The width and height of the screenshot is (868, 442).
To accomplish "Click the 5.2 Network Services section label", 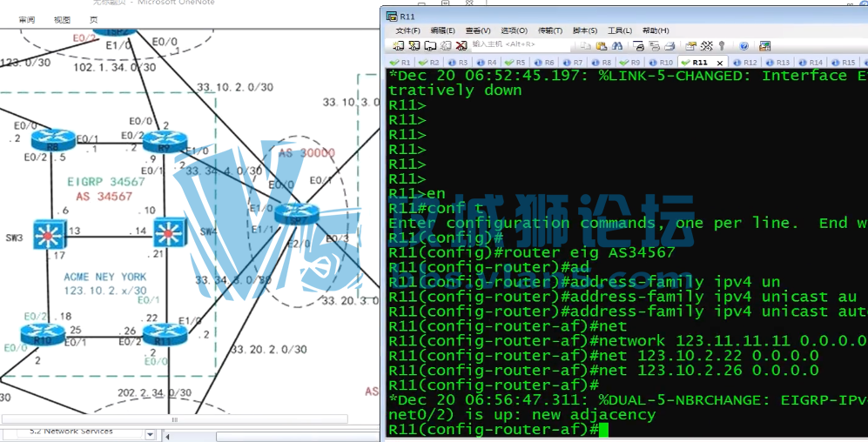I will point(71,432).
